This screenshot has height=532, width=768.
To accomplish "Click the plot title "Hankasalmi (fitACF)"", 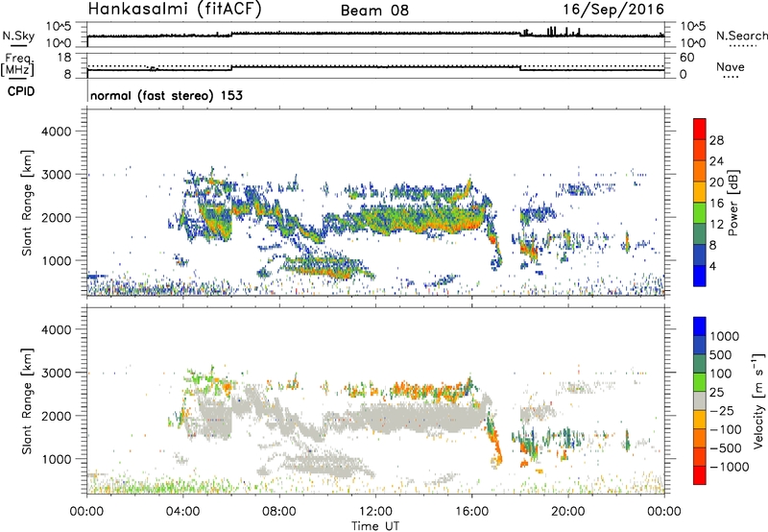I will point(175,9).
